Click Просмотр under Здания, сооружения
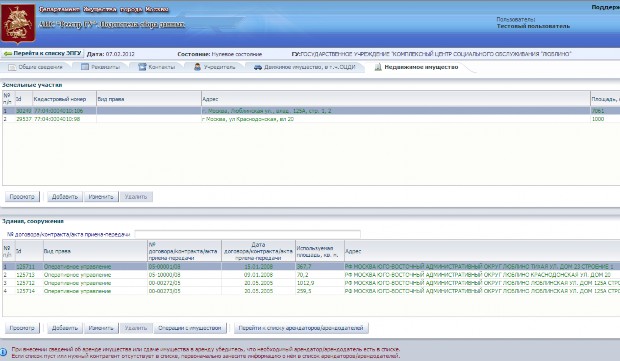Viewport: 620px width, 361px height. click(x=22, y=328)
